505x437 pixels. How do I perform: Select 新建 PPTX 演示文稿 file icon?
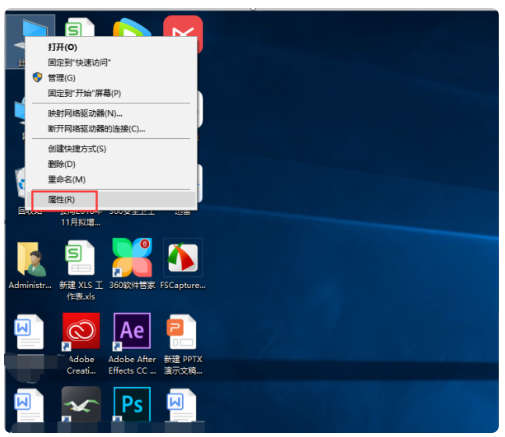click(181, 331)
